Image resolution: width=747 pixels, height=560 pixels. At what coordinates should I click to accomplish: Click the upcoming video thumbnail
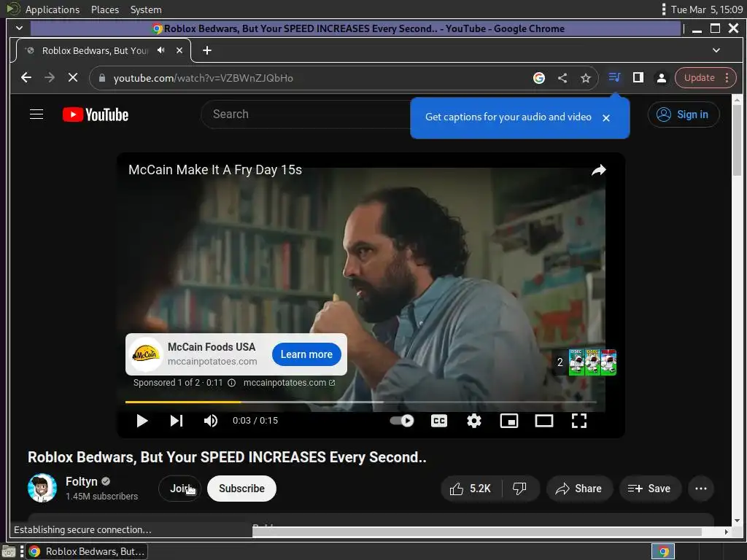click(x=592, y=362)
